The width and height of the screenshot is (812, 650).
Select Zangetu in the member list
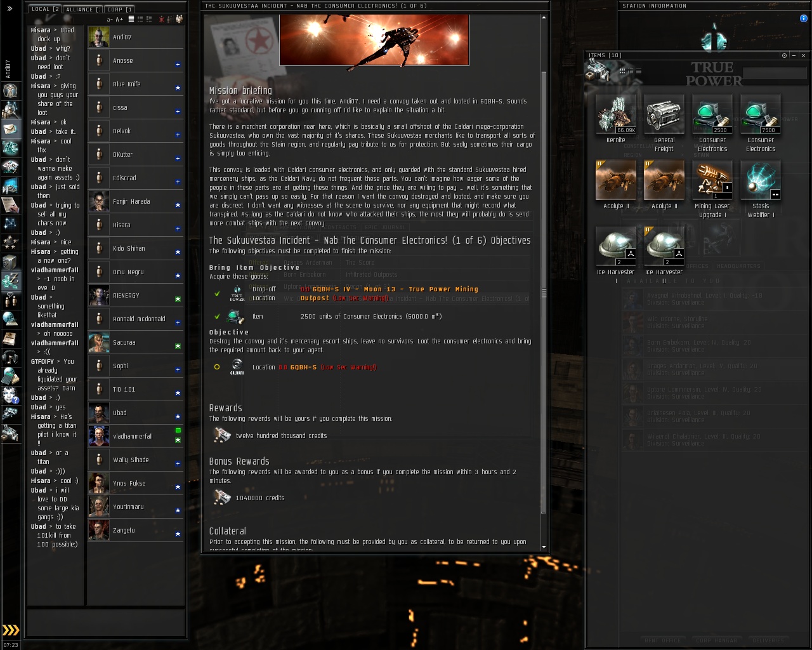pos(136,530)
